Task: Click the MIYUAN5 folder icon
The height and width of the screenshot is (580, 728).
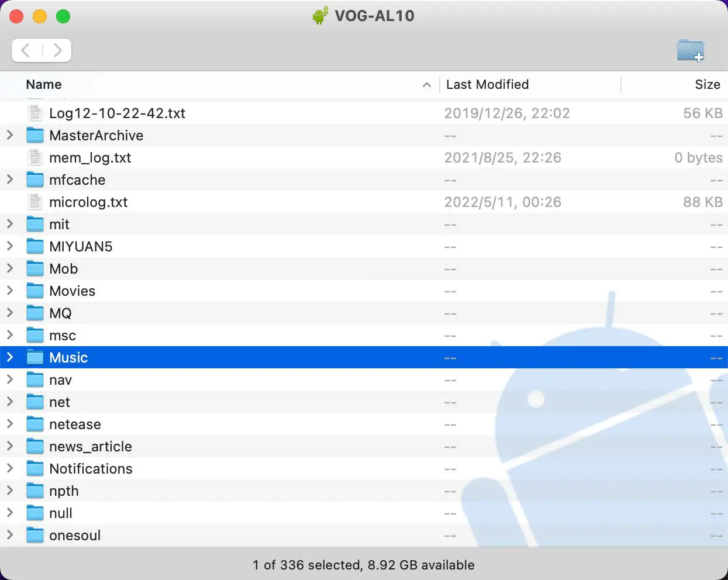Action: point(35,246)
